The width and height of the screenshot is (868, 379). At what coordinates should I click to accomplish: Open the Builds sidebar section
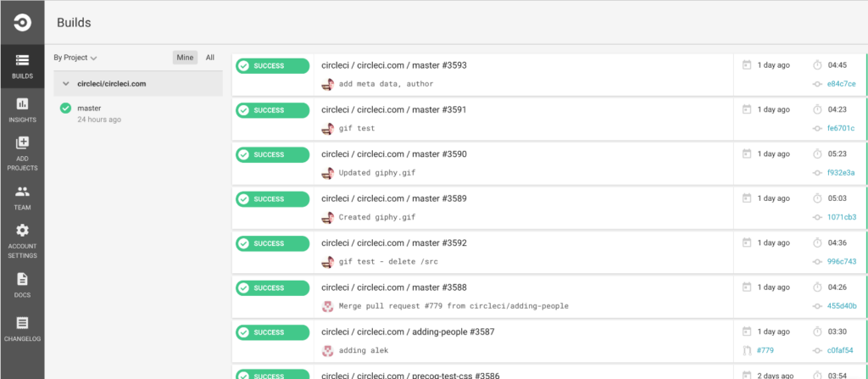click(x=22, y=66)
